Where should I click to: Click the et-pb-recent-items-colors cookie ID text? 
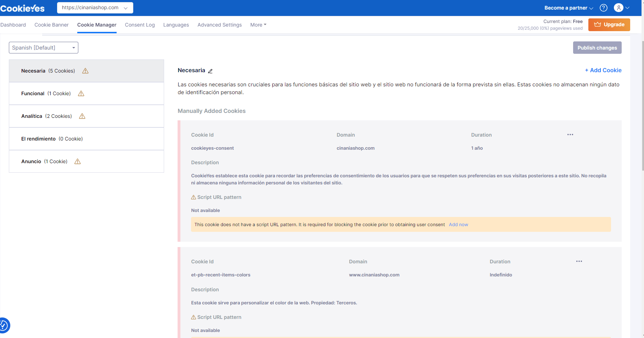tap(220, 275)
